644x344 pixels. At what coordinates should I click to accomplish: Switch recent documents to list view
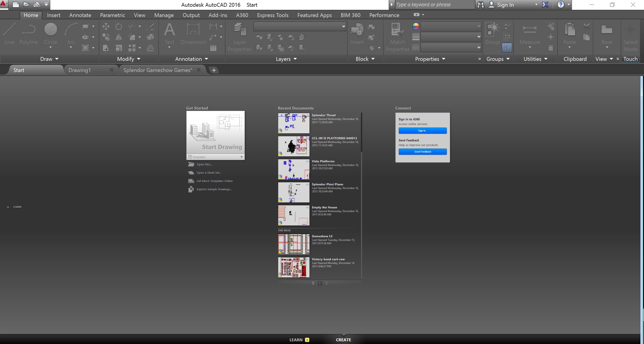pyautogui.click(x=327, y=283)
